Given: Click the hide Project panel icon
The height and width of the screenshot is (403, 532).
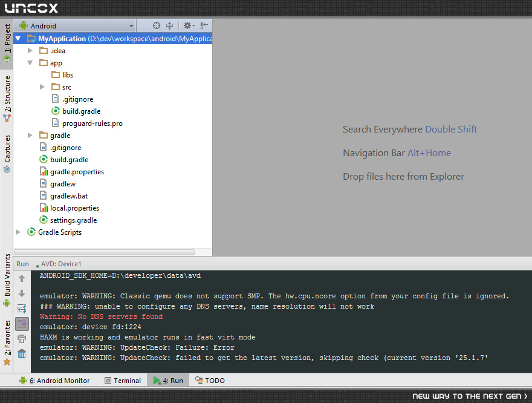Looking at the screenshot, I should [204, 25].
